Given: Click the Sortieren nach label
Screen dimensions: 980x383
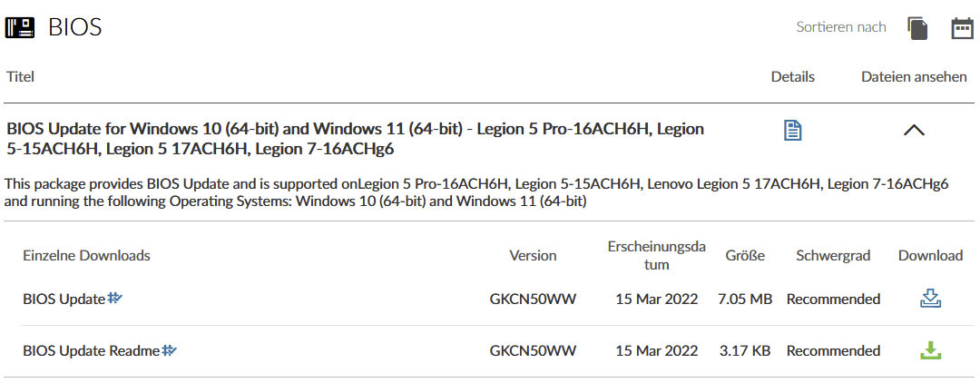Looking at the screenshot, I should pos(841,27).
